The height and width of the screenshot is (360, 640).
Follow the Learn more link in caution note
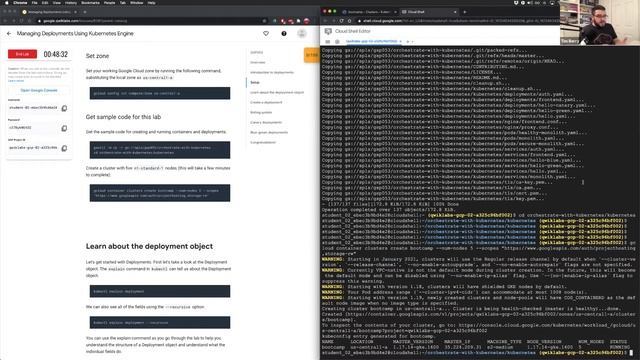(16, 81)
